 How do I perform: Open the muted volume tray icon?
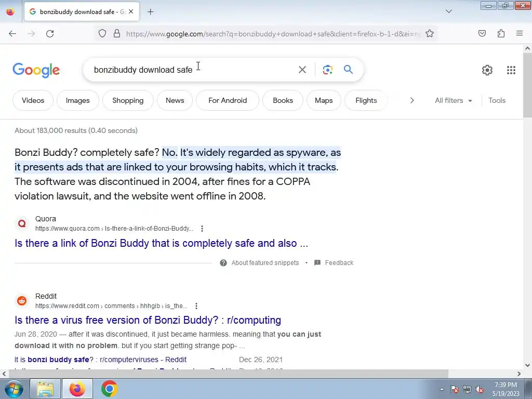480,390
